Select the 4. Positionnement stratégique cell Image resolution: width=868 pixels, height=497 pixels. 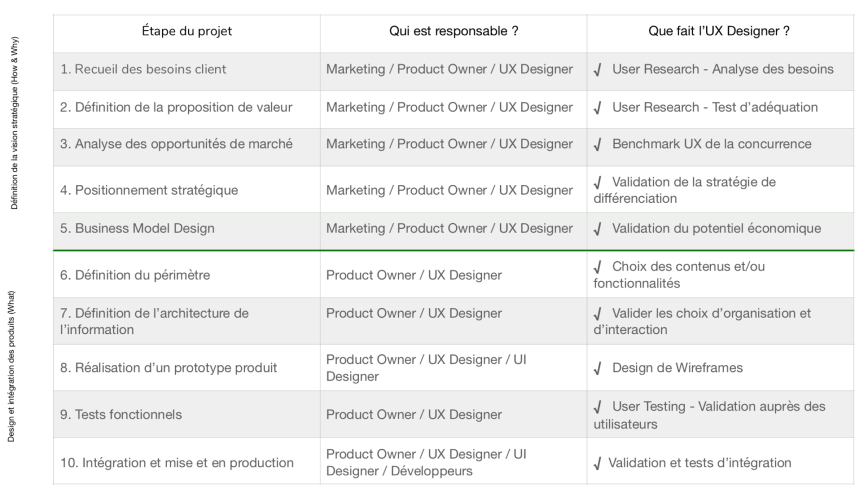tap(149, 190)
